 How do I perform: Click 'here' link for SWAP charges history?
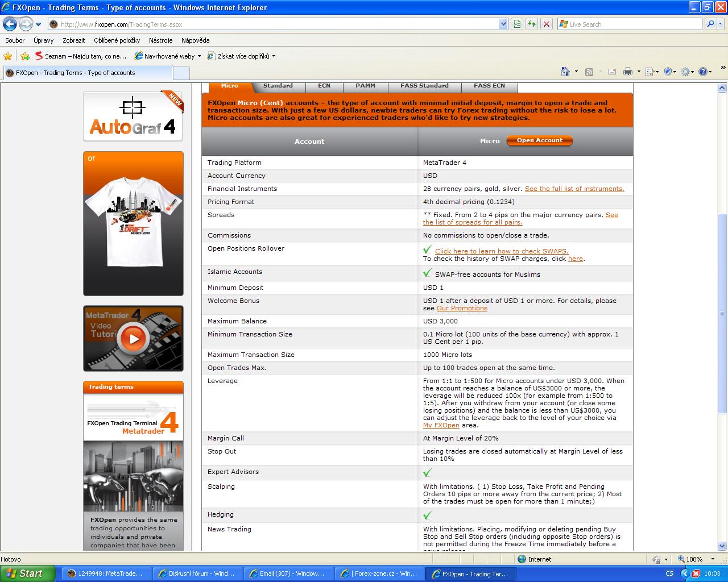click(576, 259)
